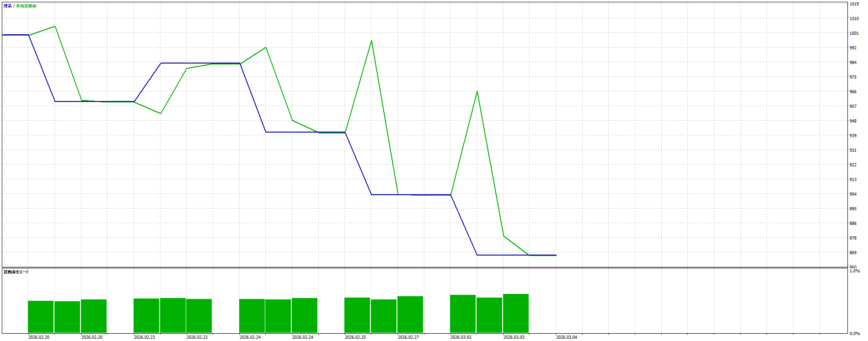868x341 pixels.
Task: Click the 931 axis value
Action: coord(853,150)
